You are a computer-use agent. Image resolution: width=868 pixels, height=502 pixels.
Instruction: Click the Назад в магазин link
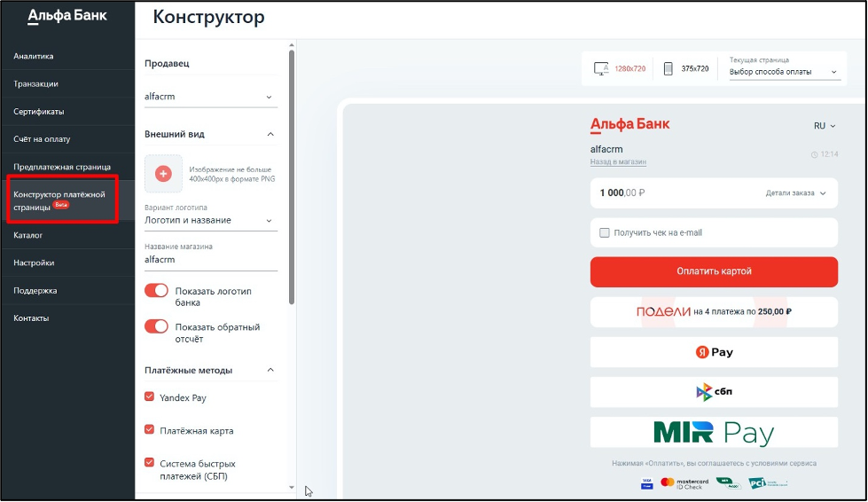[618, 161]
